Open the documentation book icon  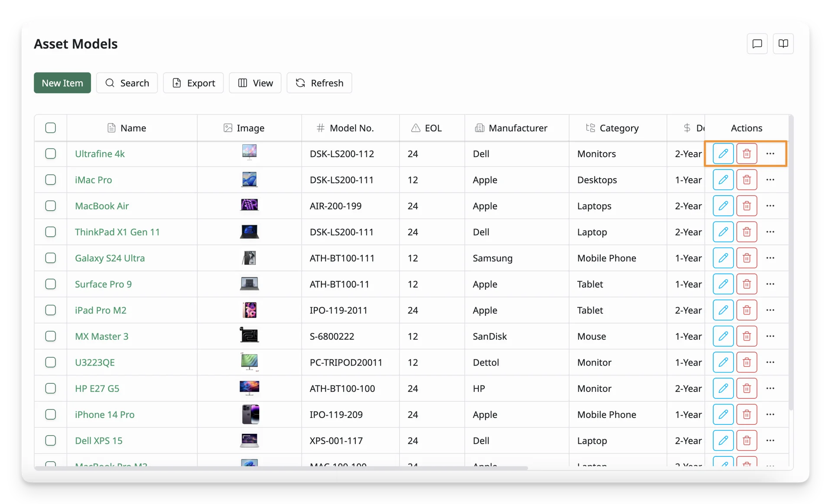coord(783,44)
